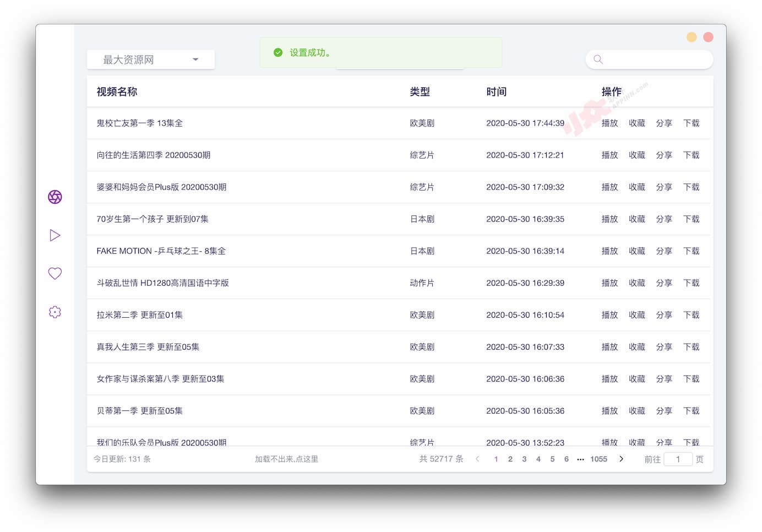This screenshot has height=532, width=762.
Task: Select title 女作家与谋杀案第八季 更新至03集
Action: [161, 379]
